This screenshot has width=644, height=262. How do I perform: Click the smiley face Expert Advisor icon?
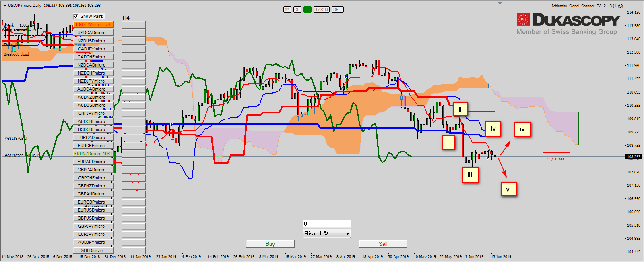click(x=620, y=6)
